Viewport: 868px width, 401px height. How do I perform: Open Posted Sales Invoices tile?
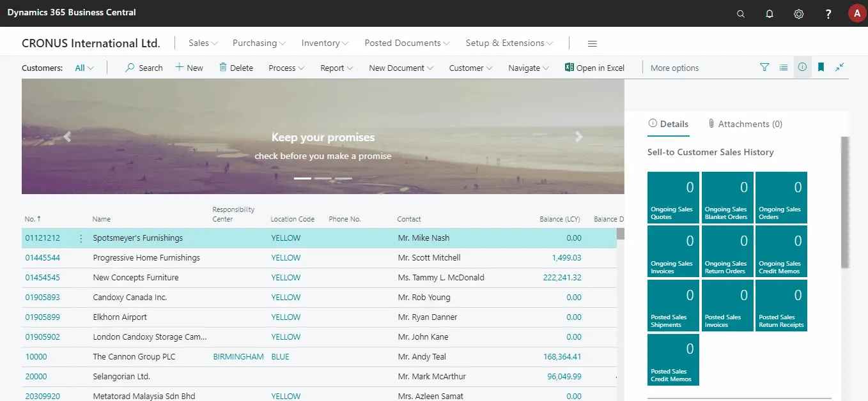727,305
